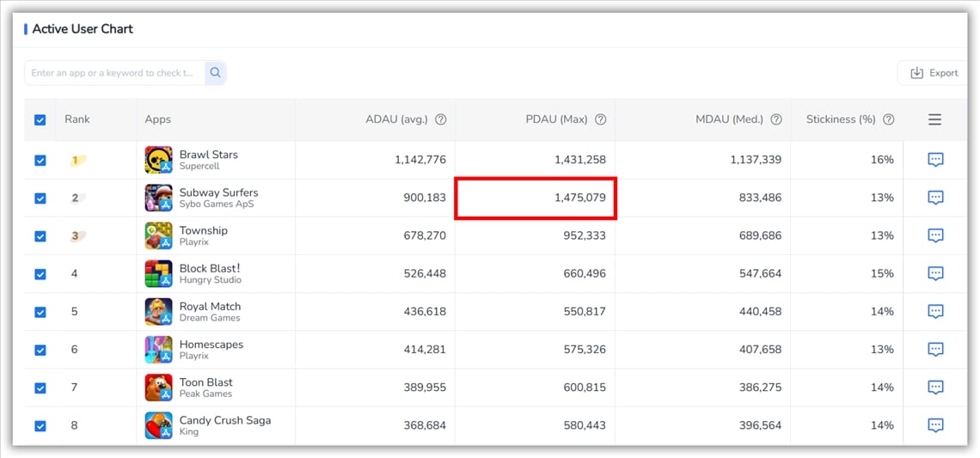Click the Stickiness help question mark icon
The image size is (980, 458).
[889, 119]
